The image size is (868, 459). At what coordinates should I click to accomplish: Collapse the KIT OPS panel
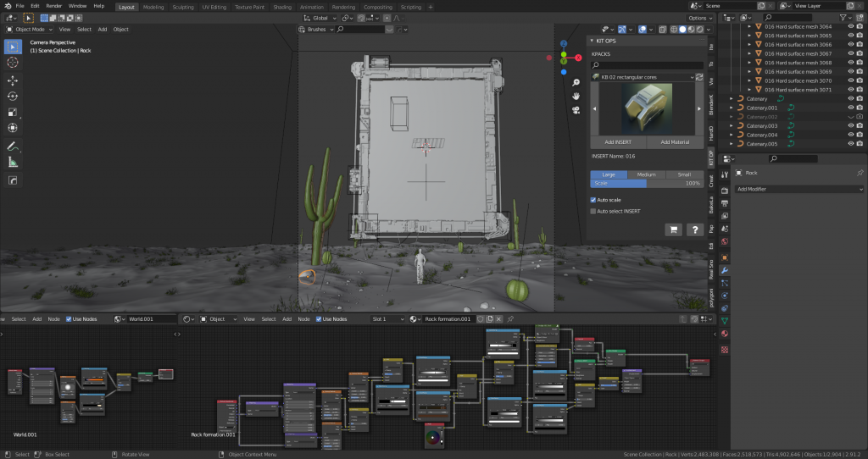coord(592,41)
